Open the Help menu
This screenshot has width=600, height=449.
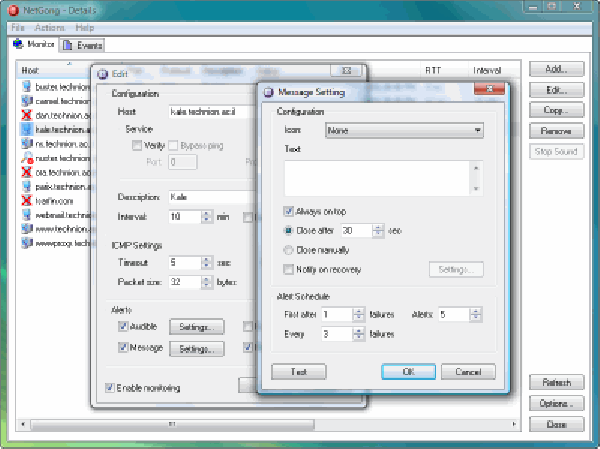pyautogui.click(x=85, y=28)
